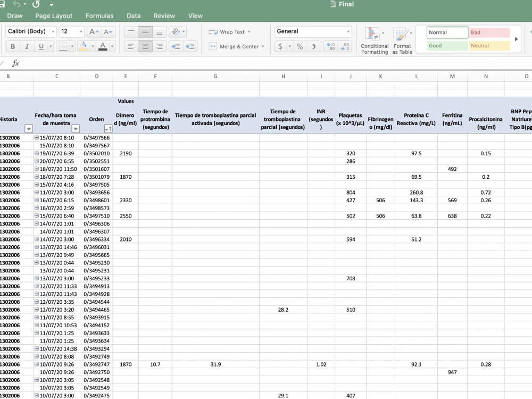Toggle Bold formatting
The image size is (532, 399).
[13, 46]
